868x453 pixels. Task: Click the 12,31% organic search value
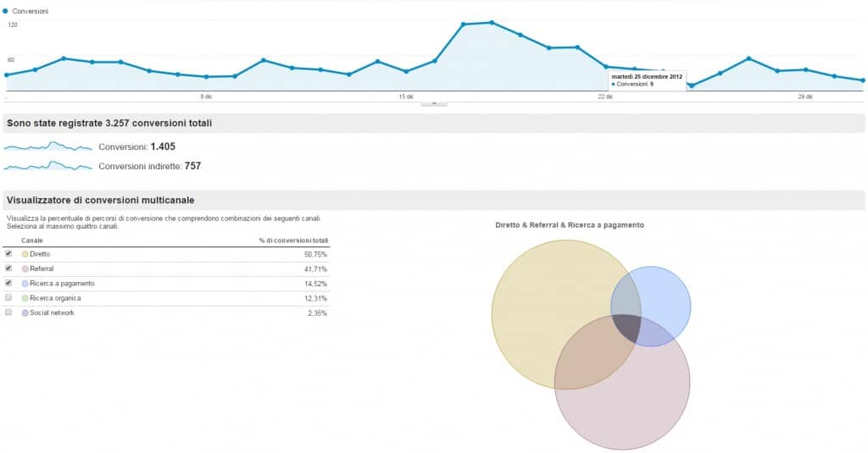pos(315,299)
